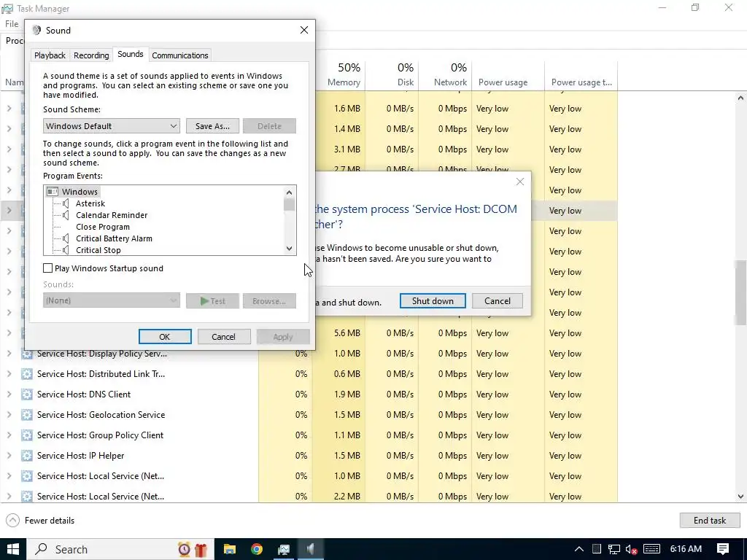Show hidden tray icons chevron
Image resolution: width=747 pixels, height=560 pixels.
578,549
